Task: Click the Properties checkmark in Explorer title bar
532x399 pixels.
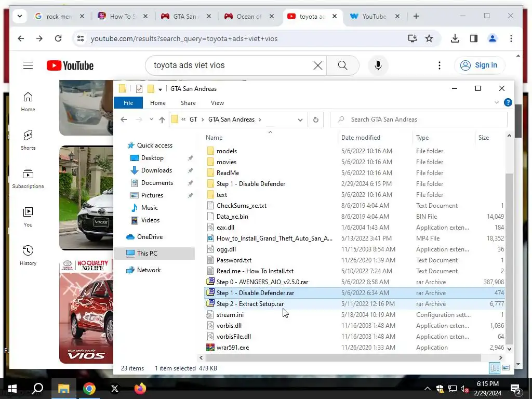Action: click(x=139, y=89)
